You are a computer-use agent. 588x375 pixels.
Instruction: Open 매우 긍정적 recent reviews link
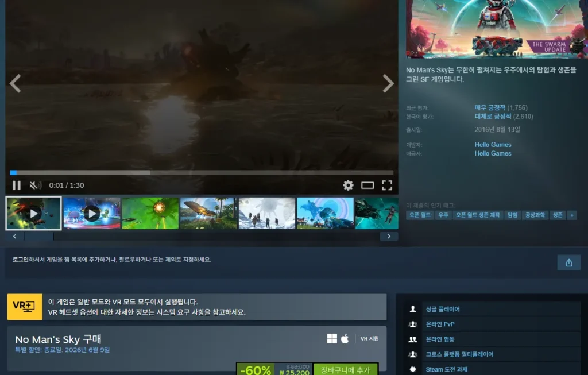[490, 107]
